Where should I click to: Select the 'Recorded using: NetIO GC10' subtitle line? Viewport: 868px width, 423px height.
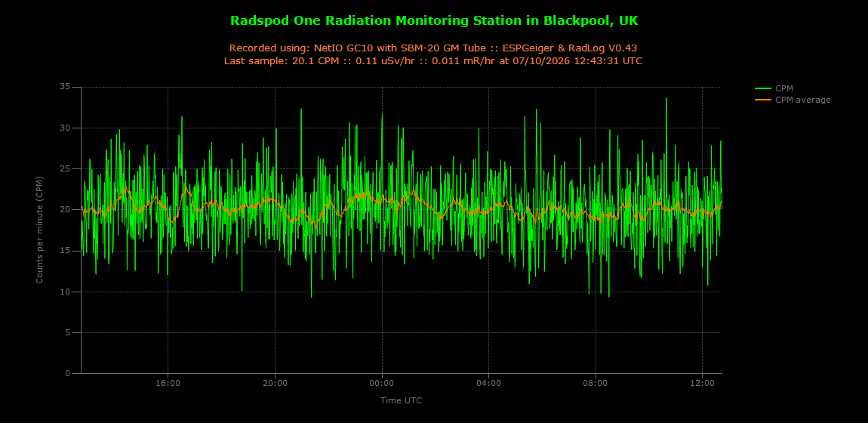tap(434, 48)
